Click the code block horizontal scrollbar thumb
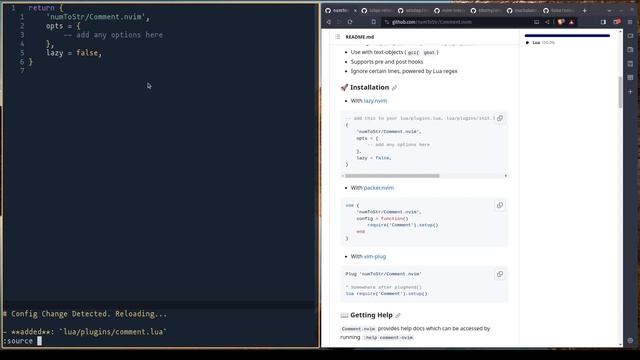This screenshot has width=640, height=360. point(392,176)
